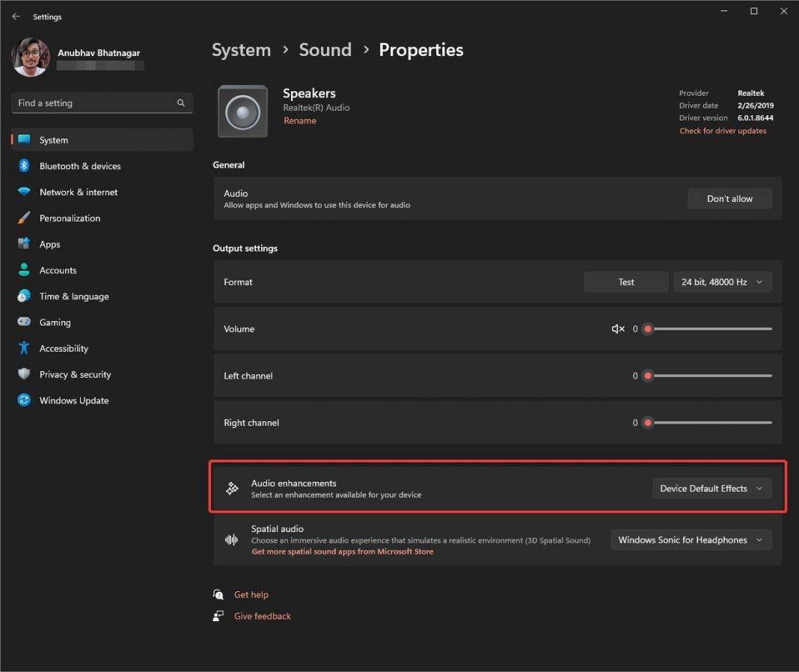
Task: Open the Format dropdown showing 24 bit, 48000 Hz
Action: tap(722, 281)
